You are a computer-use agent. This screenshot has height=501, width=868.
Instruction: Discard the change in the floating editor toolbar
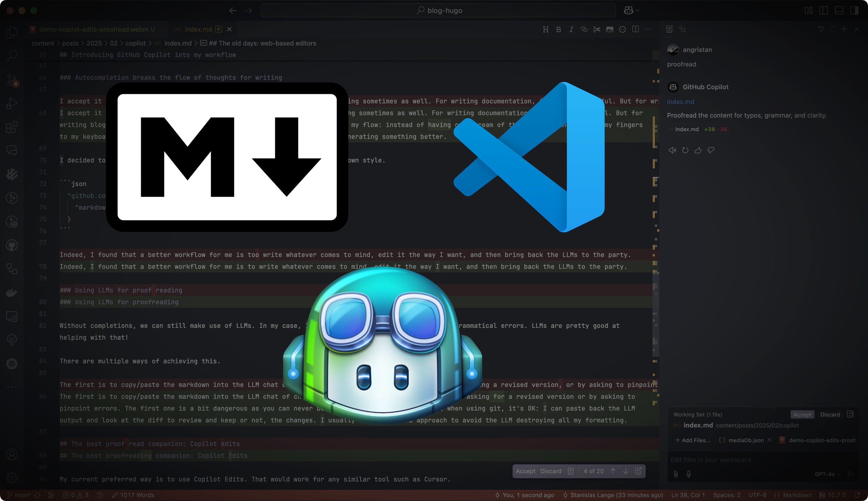(x=551, y=471)
